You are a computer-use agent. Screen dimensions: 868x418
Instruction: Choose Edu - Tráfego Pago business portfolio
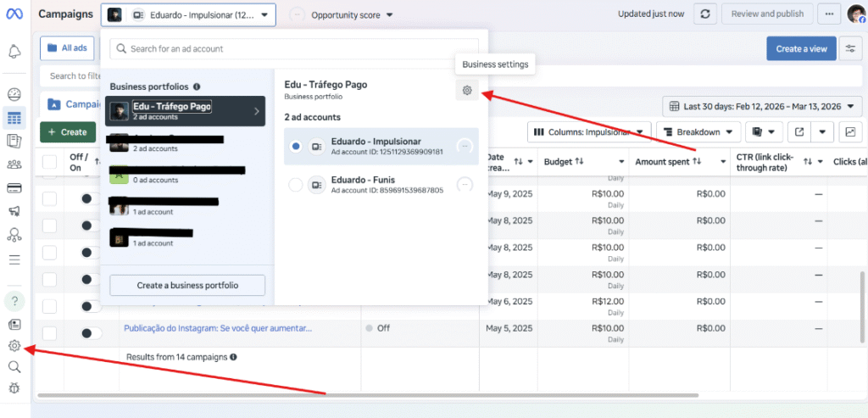pos(186,111)
